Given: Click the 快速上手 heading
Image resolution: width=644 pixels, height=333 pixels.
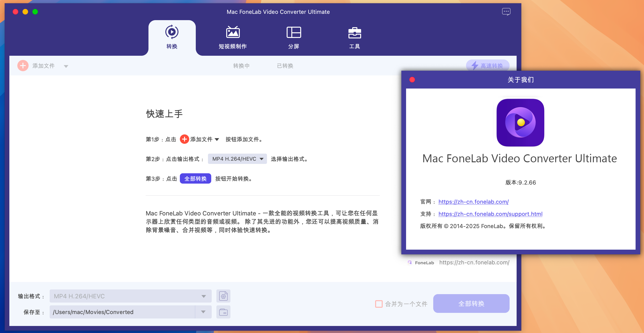Looking at the screenshot, I should click(164, 114).
